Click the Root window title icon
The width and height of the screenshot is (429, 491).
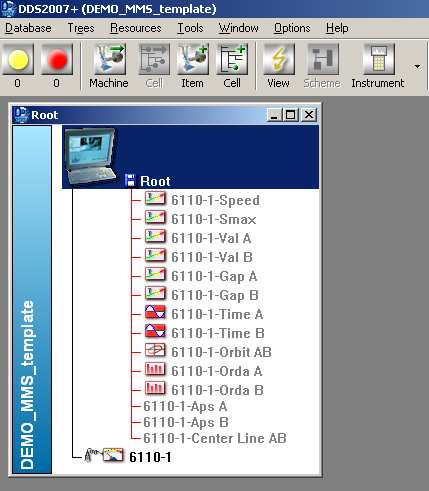[21, 115]
